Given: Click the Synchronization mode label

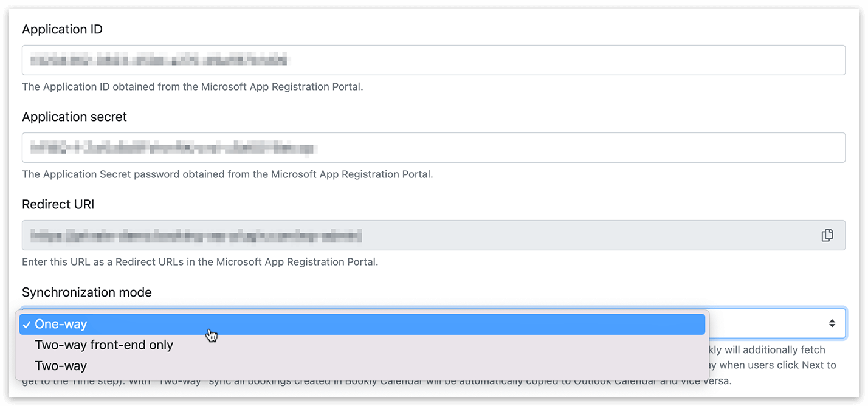Looking at the screenshot, I should coord(87,292).
